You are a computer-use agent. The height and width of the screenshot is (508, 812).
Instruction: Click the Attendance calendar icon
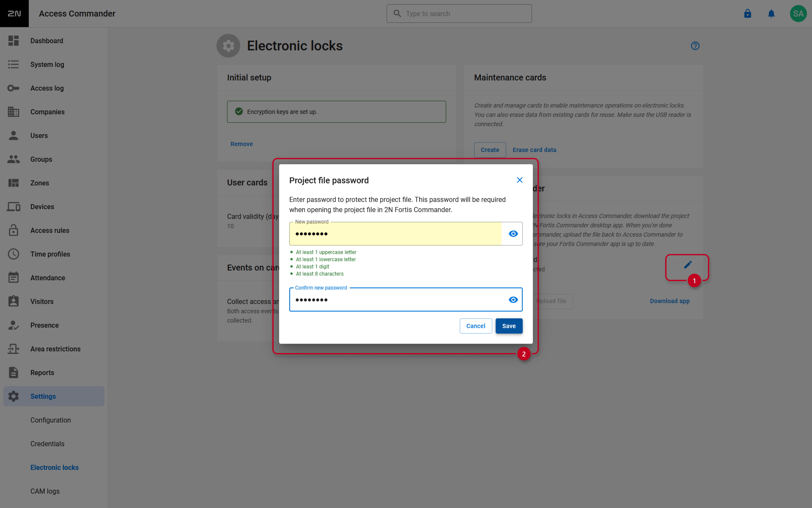pyautogui.click(x=13, y=277)
